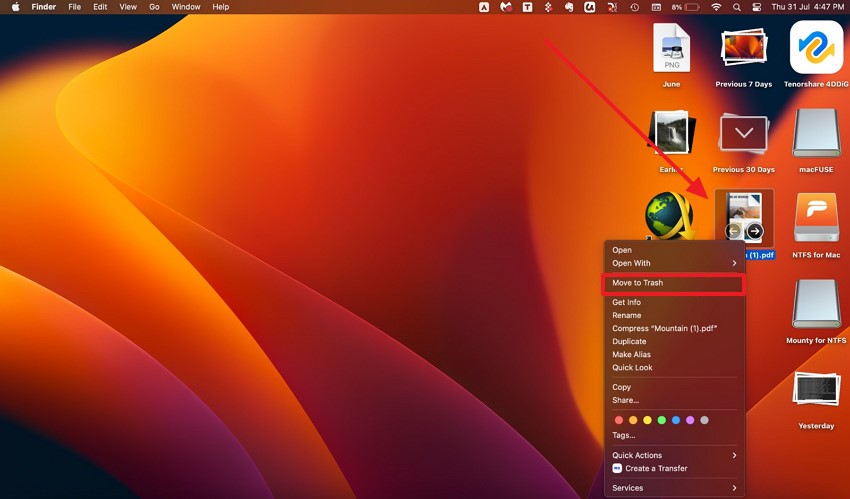Select the Mountain (1).pdf thumbnail
Screen dimensions: 850x499
tap(744, 218)
